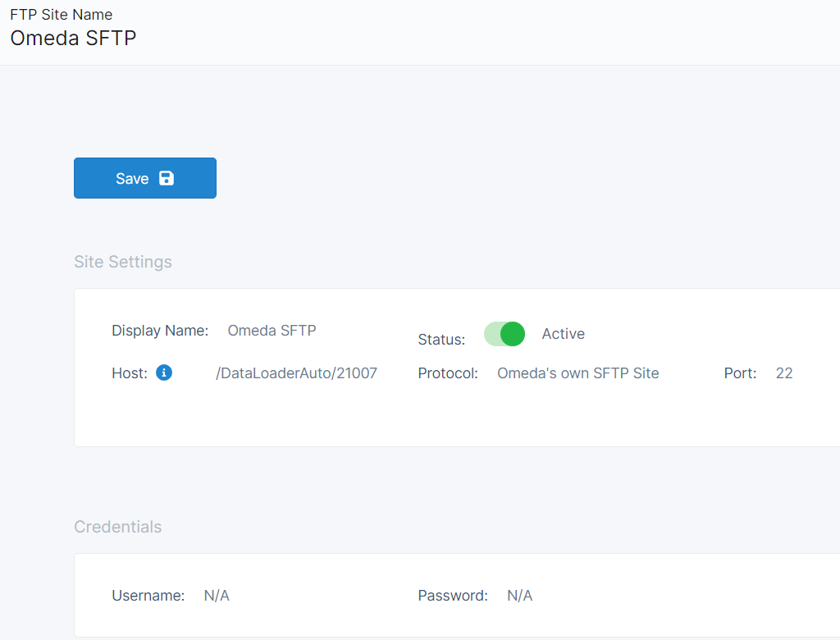Click the Host info icon
The width and height of the screenshot is (840, 640).
[x=164, y=373]
